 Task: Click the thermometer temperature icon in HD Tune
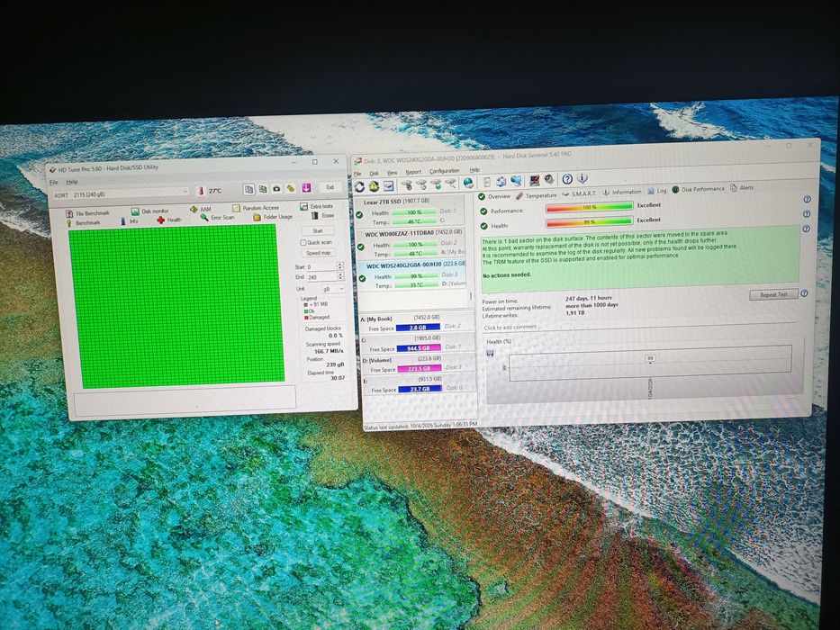(x=202, y=191)
